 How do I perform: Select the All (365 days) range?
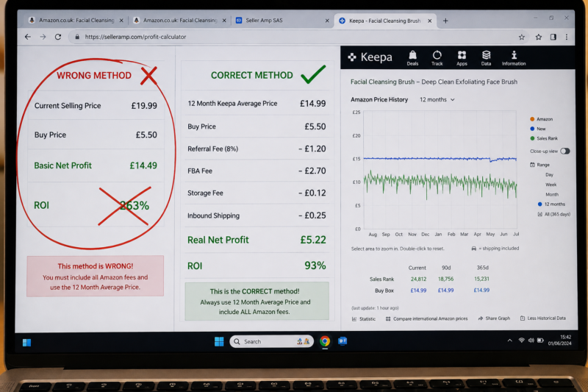(554, 214)
